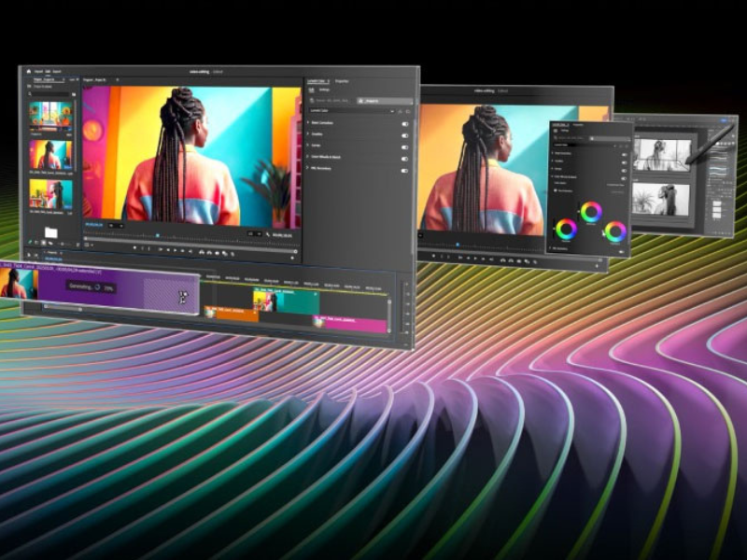Click the top midtones color wheel
Viewport: 747px width, 560px height.
[590, 212]
